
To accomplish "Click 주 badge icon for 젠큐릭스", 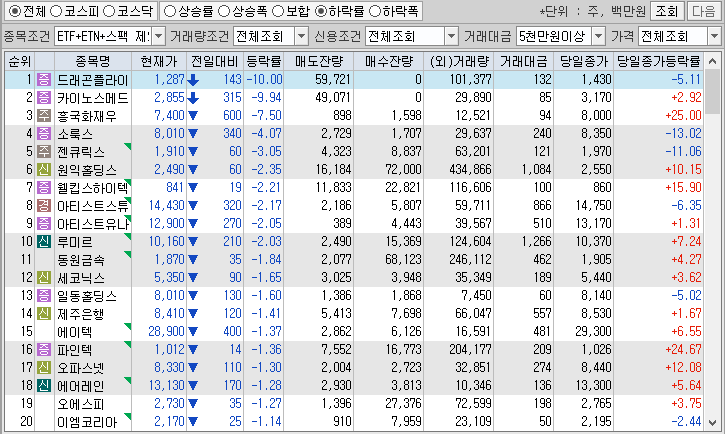I will click(44, 152).
